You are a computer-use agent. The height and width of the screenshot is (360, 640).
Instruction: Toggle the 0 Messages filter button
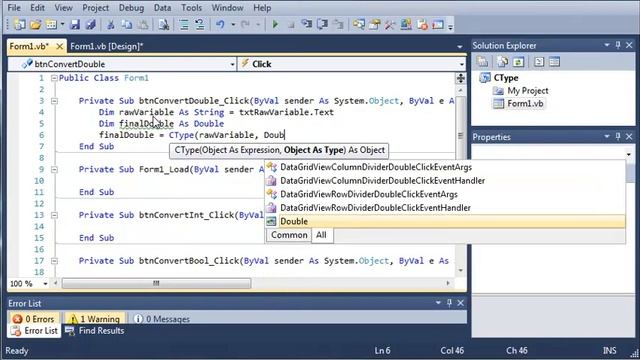pyautogui.click(x=162, y=319)
